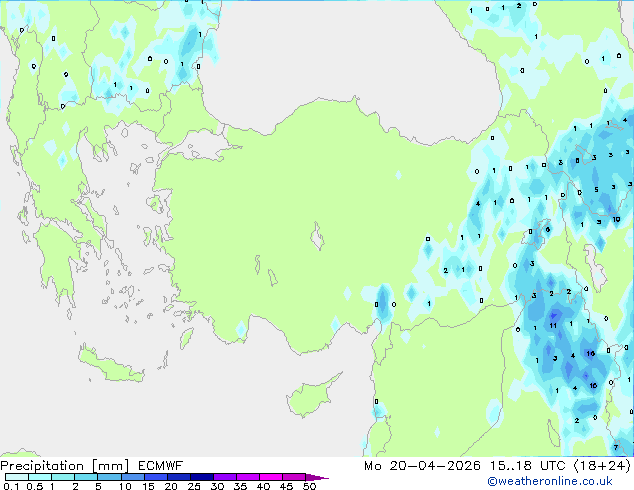The image size is (634, 490).
Task: Click the date 20-04-2026 text
Action: click(435, 466)
